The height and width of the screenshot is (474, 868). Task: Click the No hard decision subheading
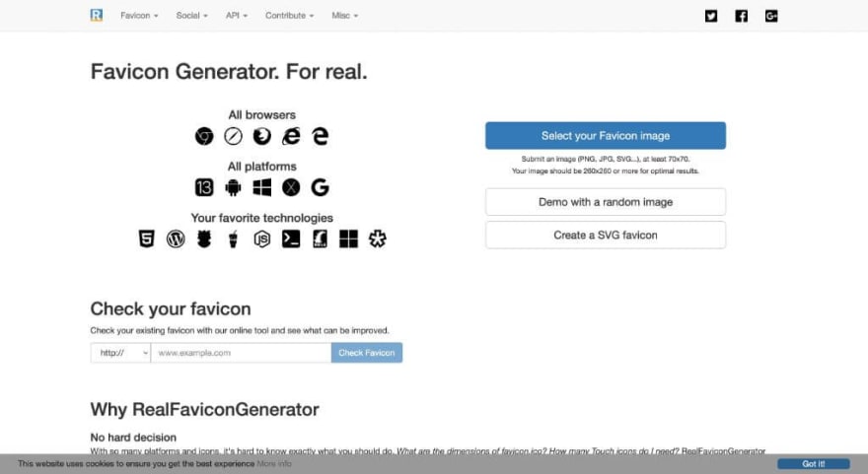coord(133,438)
